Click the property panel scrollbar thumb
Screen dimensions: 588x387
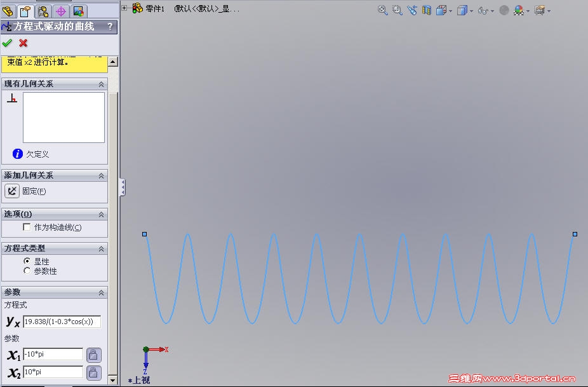click(x=113, y=233)
